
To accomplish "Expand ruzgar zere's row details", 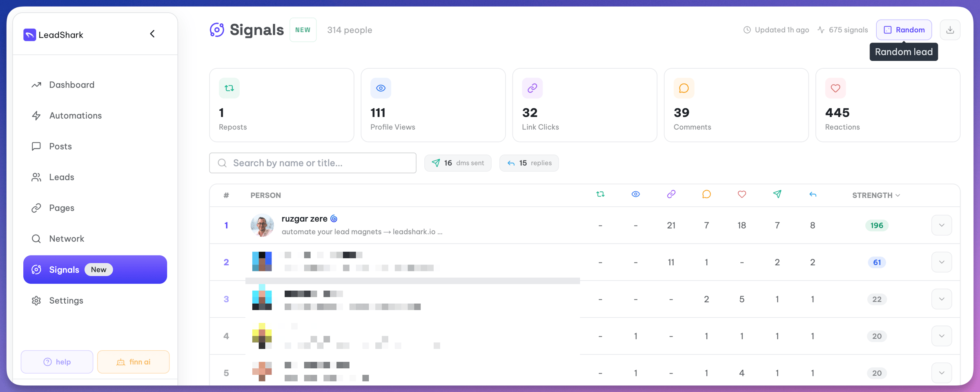I will [942, 225].
